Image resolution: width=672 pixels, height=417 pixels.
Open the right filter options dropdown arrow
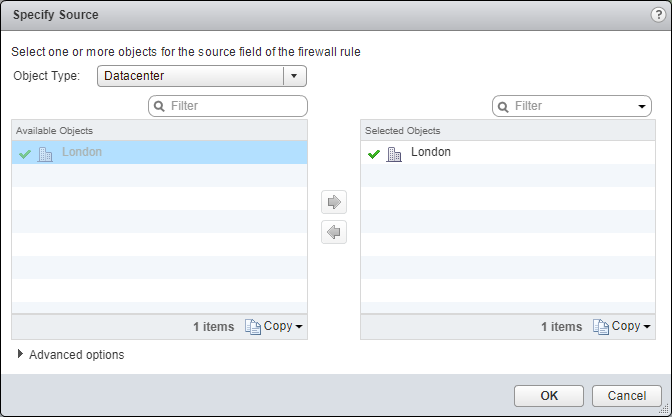click(641, 106)
